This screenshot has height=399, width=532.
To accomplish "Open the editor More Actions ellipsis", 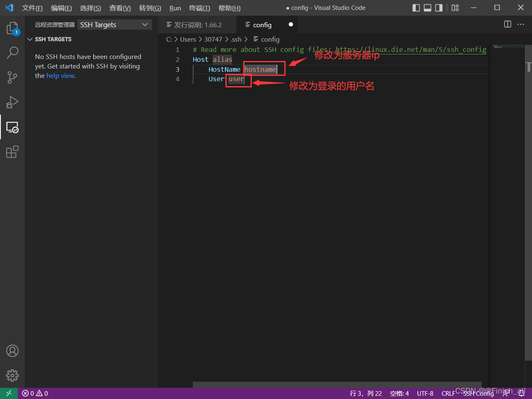I will [521, 24].
